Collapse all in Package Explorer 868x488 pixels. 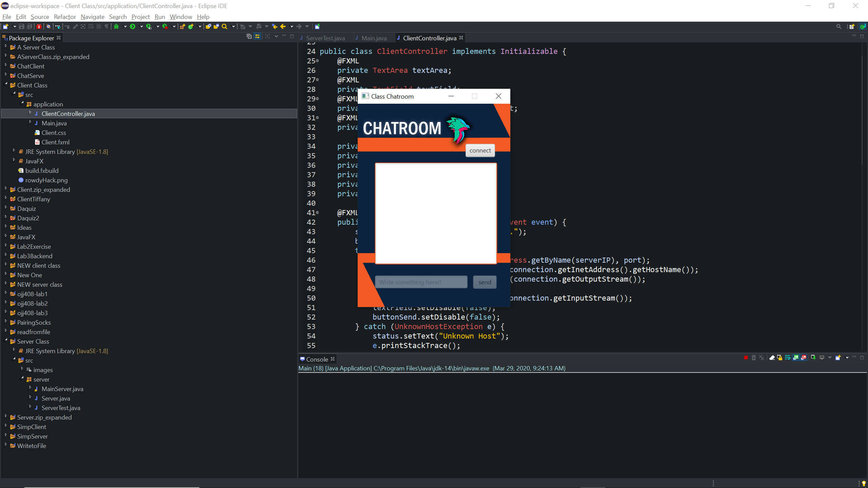(x=249, y=37)
